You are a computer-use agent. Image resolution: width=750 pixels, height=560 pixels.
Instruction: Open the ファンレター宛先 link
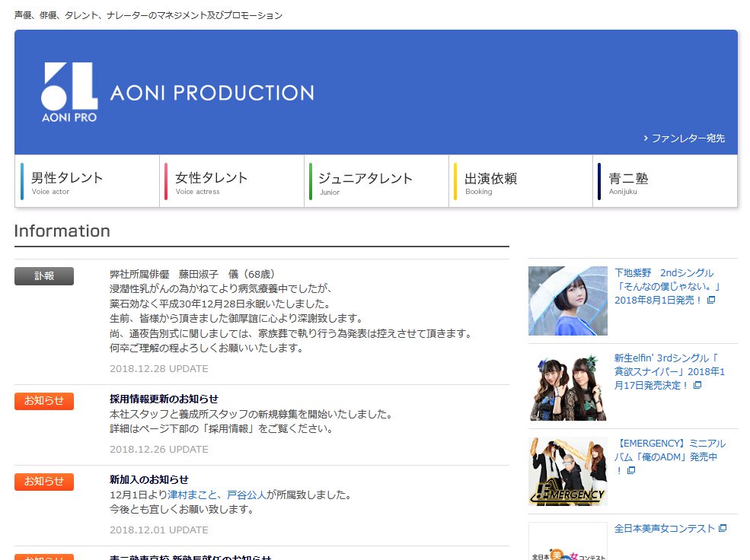point(688,138)
